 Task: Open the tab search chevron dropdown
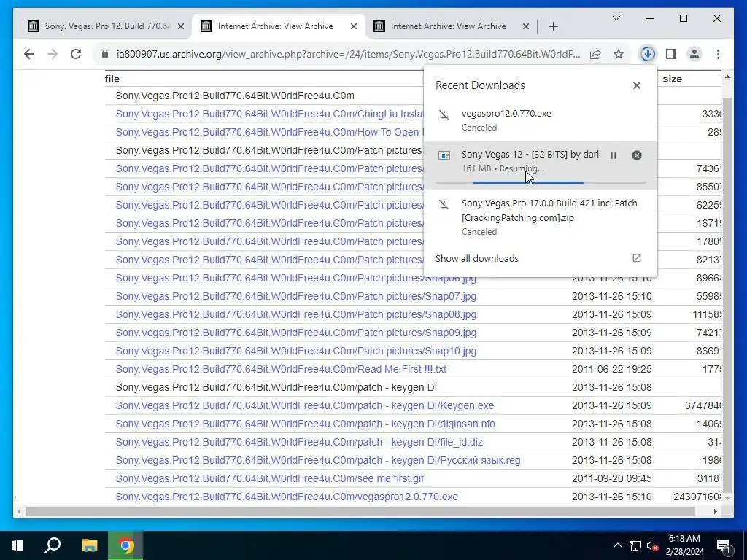click(616, 18)
